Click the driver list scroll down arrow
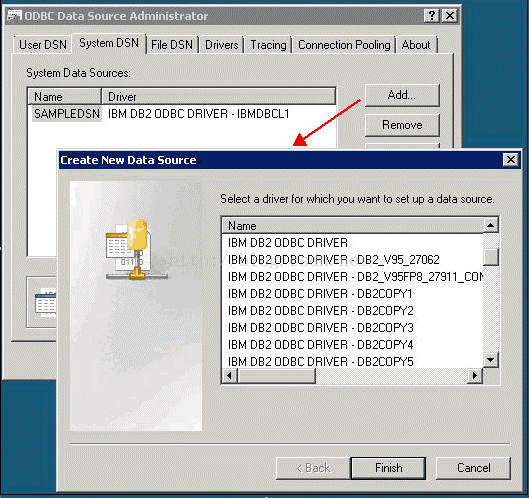 [491, 360]
